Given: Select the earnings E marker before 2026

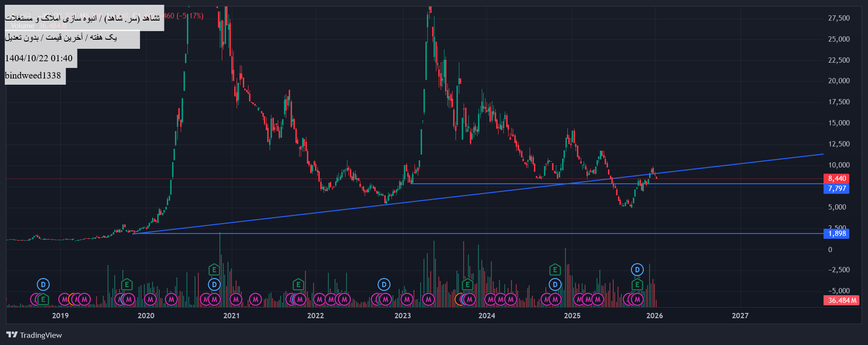Looking at the screenshot, I should click(637, 285).
